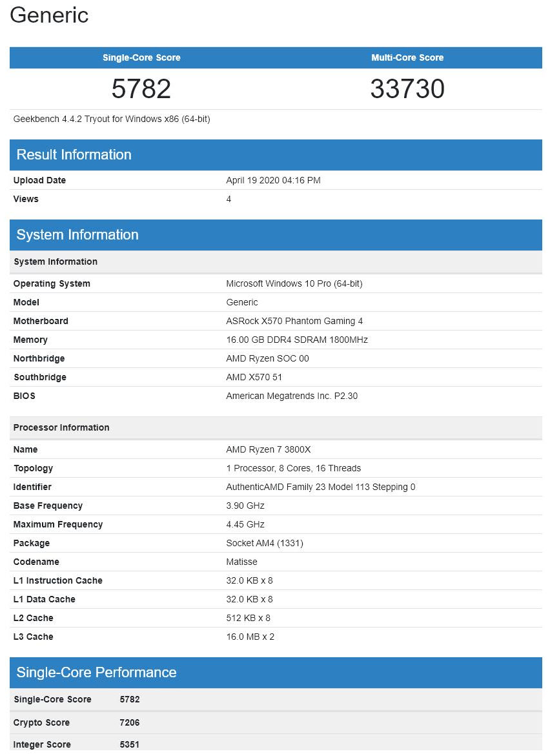This screenshot has width=550, height=756.
Task: Select the Geekbench 4.4.2 Tryout version line
Action: pyautogui.click(x=111, y=119)
